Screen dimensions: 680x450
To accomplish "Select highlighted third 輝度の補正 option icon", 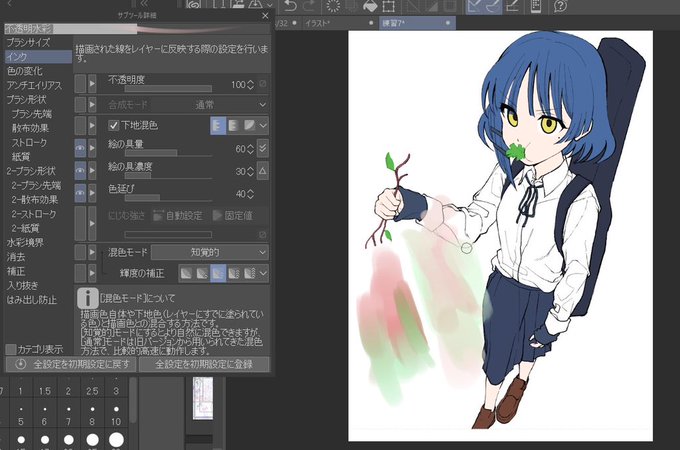I will 218,274.
